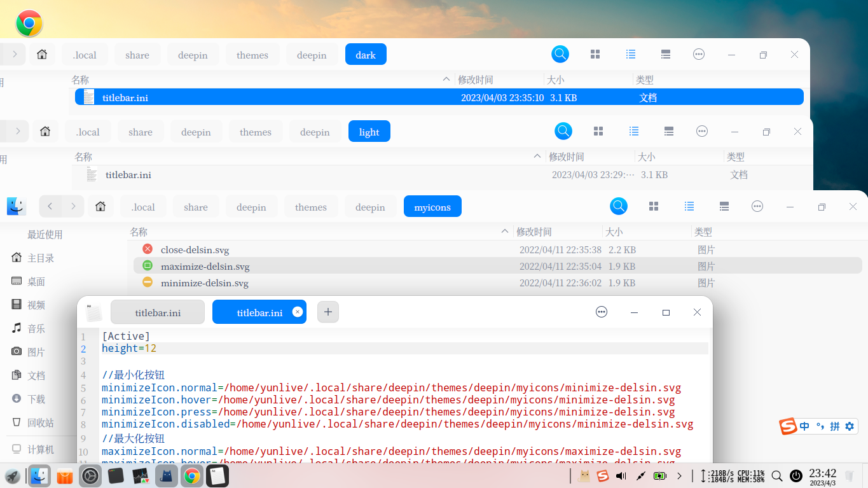Sort by 名称 in the dark folder window

pos(80,80)
